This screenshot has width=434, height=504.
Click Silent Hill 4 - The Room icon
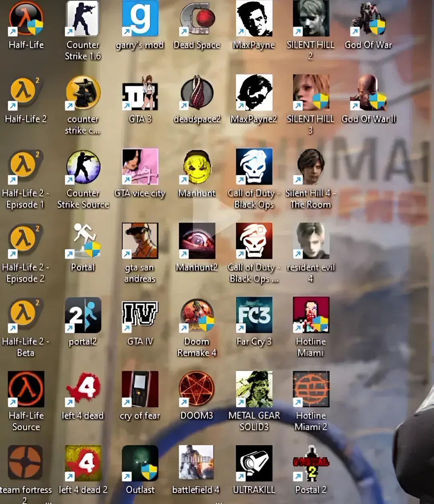311,166
